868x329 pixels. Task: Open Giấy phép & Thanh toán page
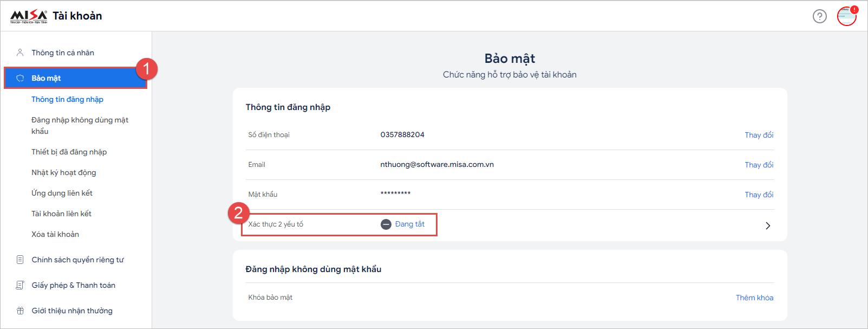pyautogui.click(x=73, y=285)
